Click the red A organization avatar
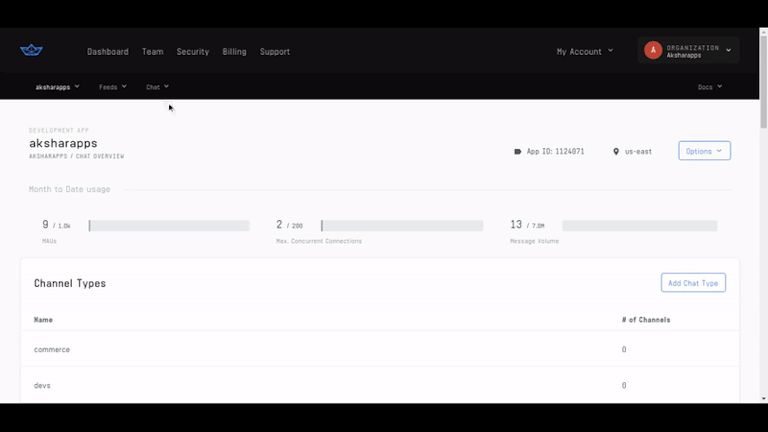The height and width of the screenshot is (432, 768). tap(653, 50)
